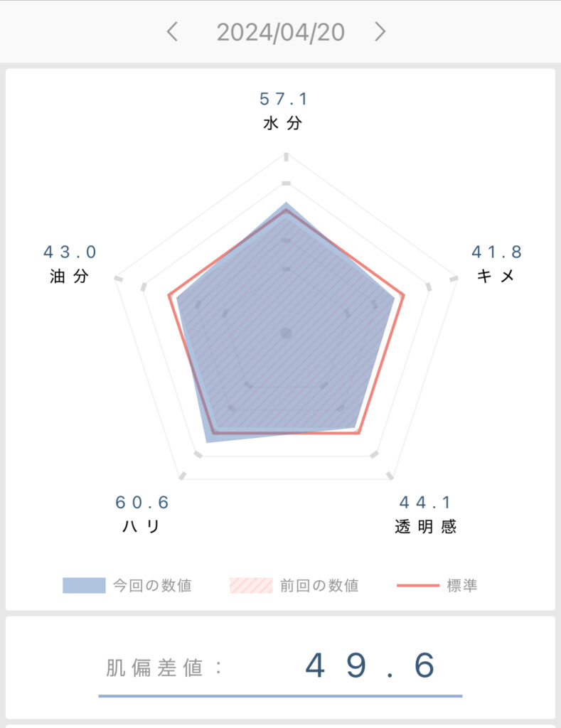Tap the date 2024/04/20 header
Viewport: 561px width, 728px height.
(280, 33)
